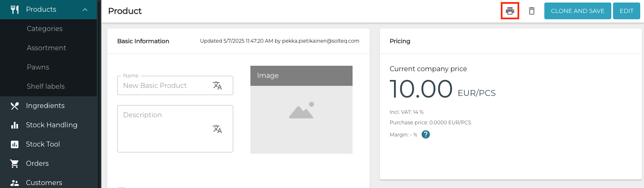Click translate icon in Name field

[217, 85]
